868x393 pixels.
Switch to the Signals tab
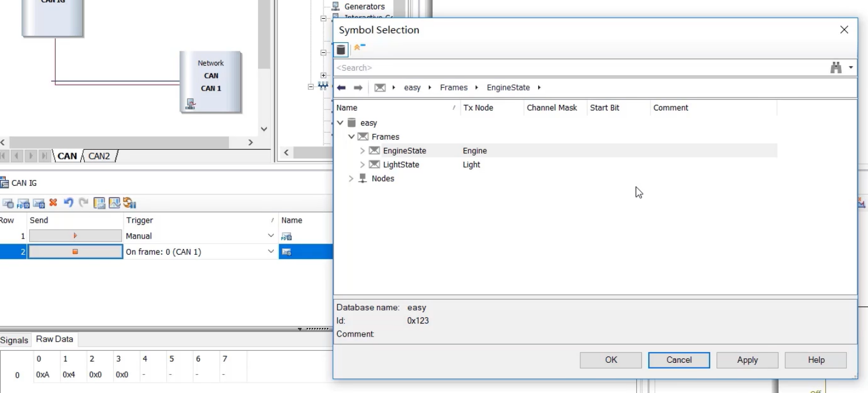14,340
